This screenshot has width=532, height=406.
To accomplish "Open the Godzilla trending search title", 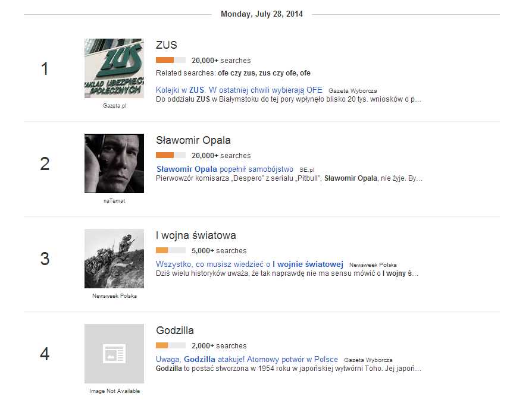I will point(175,331).
